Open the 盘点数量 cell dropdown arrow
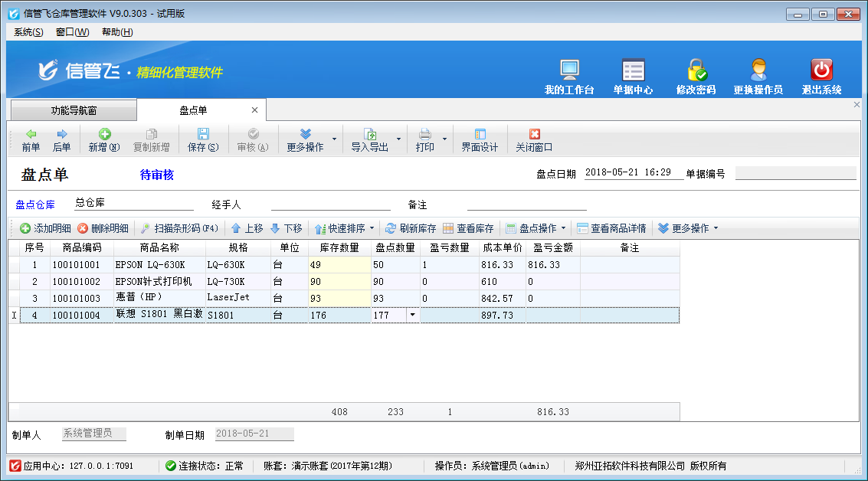This screenshot has height=481, width=868. click(413, 315)
